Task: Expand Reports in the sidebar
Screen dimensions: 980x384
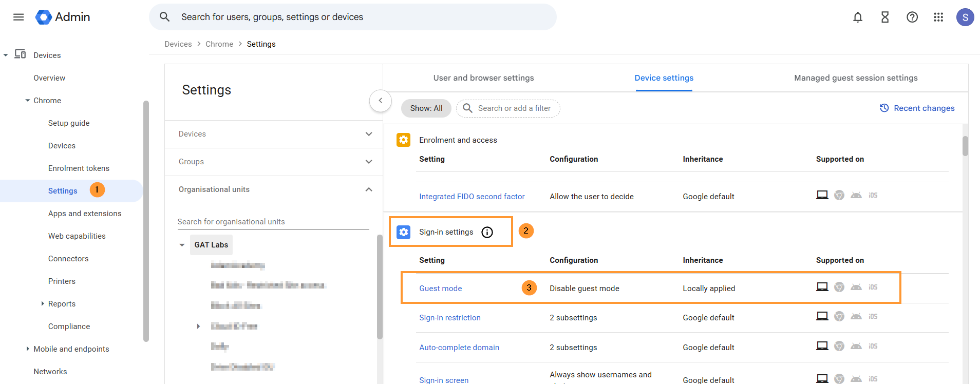Action: point(43,304)
